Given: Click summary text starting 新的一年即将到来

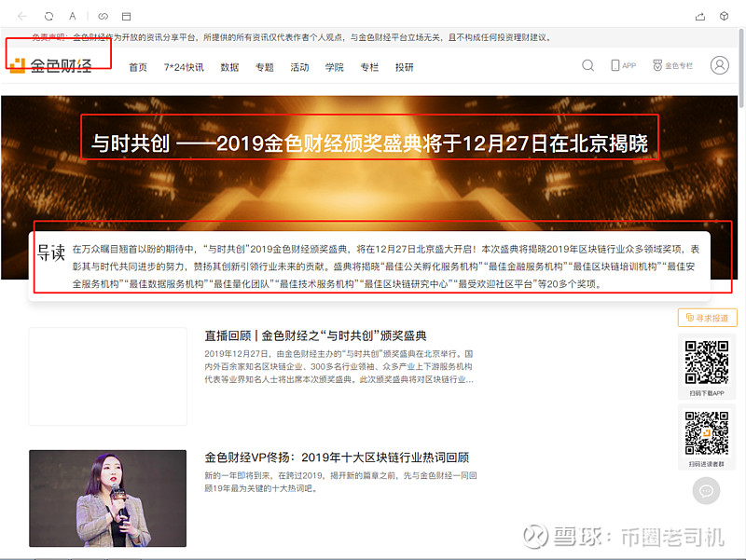Looking at the screenshot, I should (x=340, y=482).
